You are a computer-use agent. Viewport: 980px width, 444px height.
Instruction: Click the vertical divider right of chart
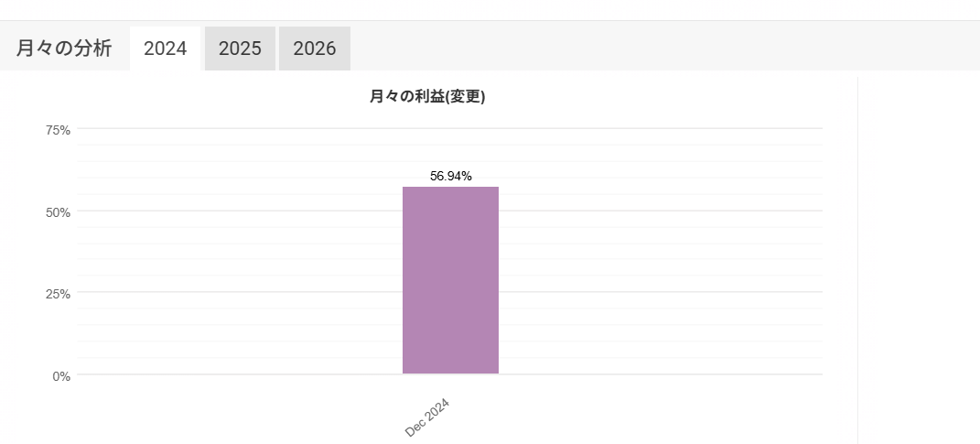pyautogui.click(x=857, y=256)
